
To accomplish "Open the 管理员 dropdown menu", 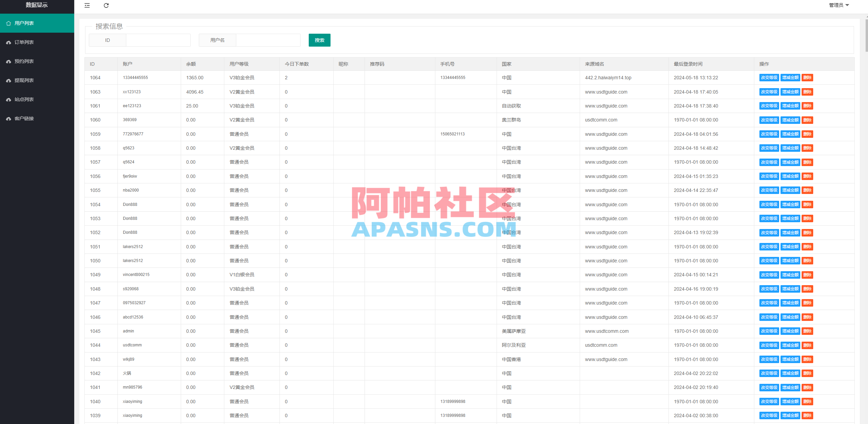I will (x=839, y=5).
